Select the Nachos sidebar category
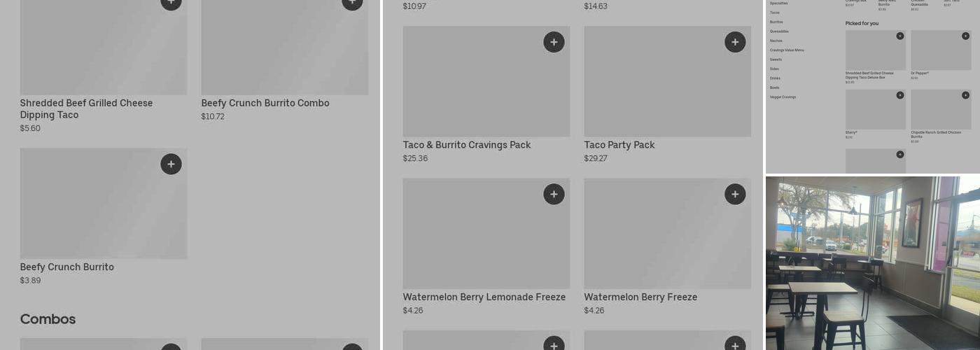Viewport: 980px width, 350px height. [776, 41]
